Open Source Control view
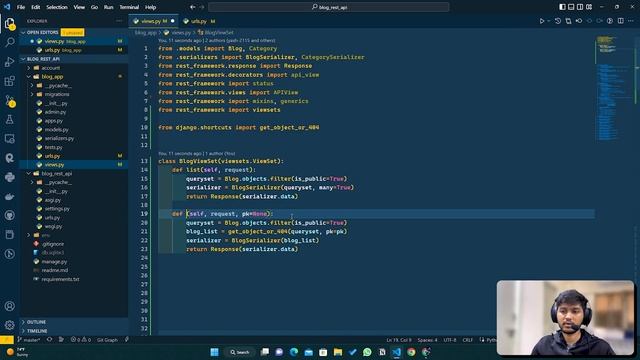 click(9, 100)
